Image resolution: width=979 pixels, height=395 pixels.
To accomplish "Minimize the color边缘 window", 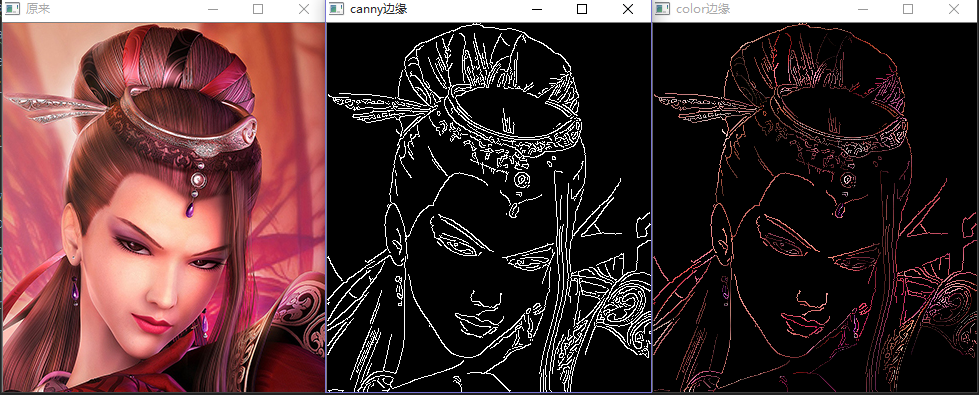I will point(863,9).
